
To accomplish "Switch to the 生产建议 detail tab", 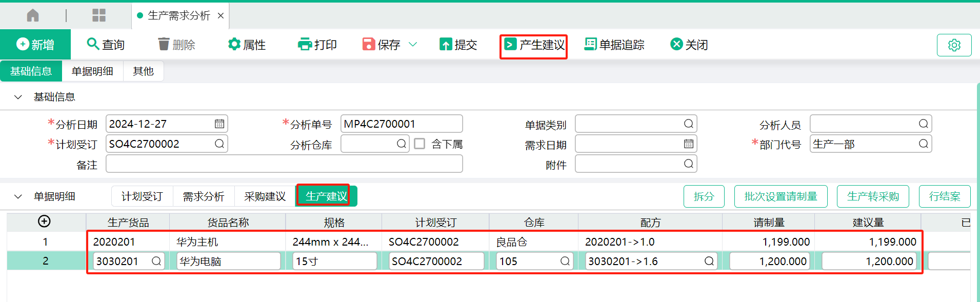I will point(326,196).
